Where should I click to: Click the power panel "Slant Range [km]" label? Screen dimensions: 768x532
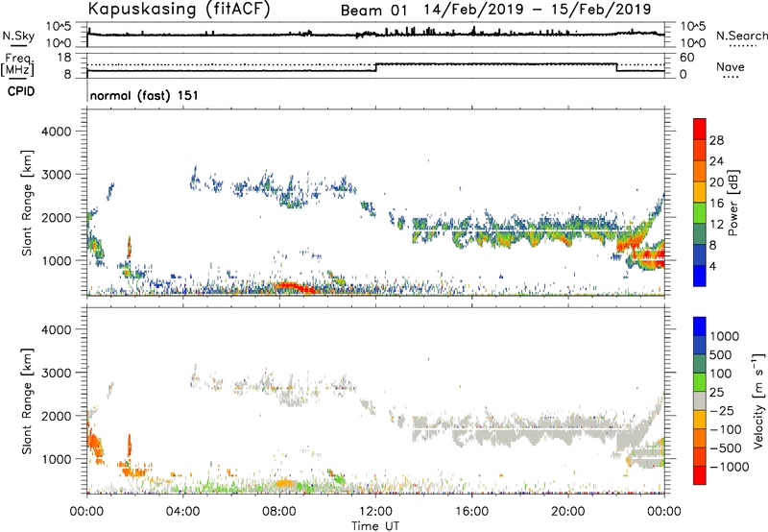tap(27, 204)
